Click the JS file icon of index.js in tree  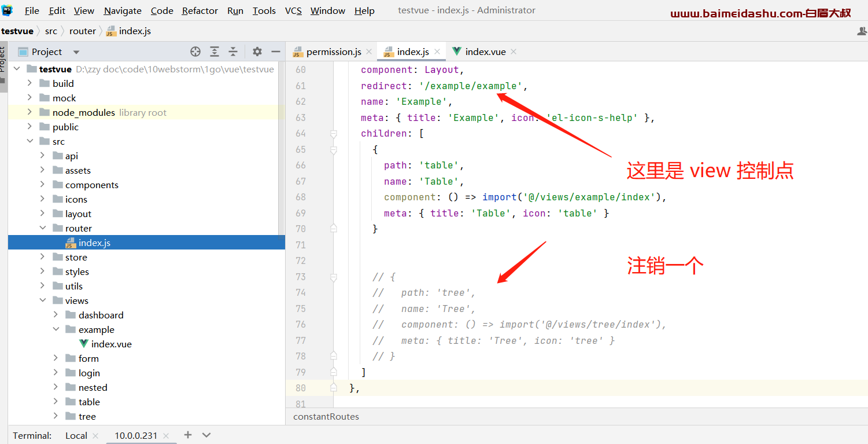coord(71,243)
